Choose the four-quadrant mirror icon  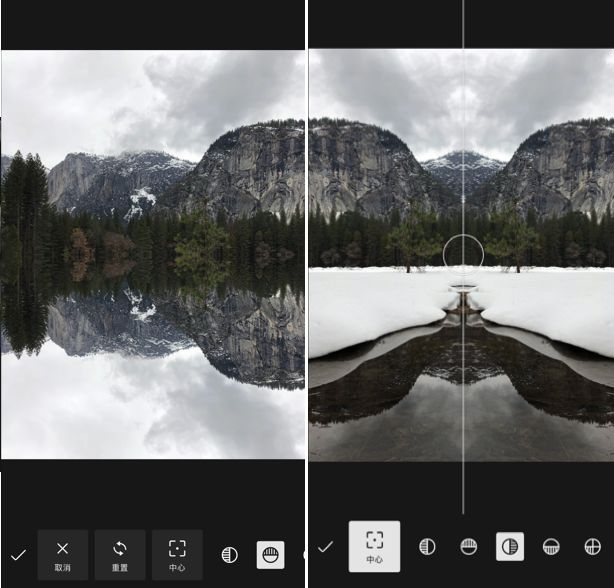(592, 547)
